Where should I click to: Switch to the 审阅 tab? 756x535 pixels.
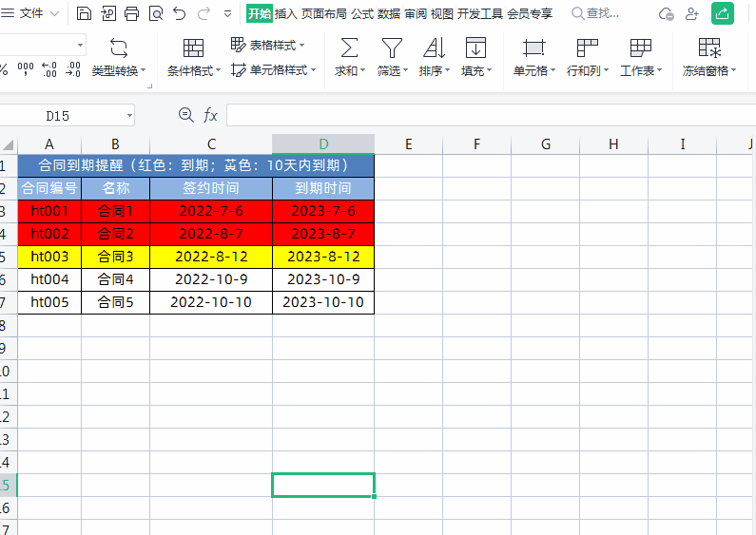click(416, 13)
